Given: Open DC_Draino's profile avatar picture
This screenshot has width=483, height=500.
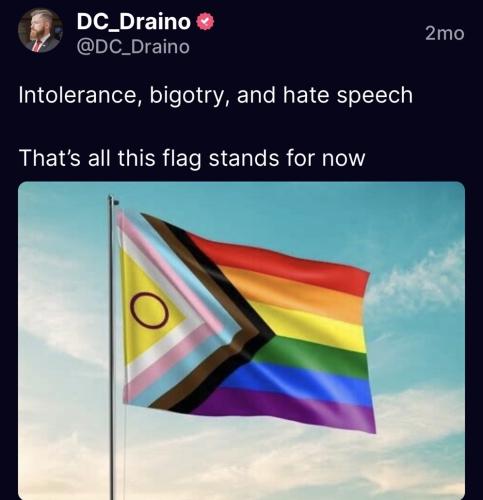Looking at the screenshot, I should 41,31.
